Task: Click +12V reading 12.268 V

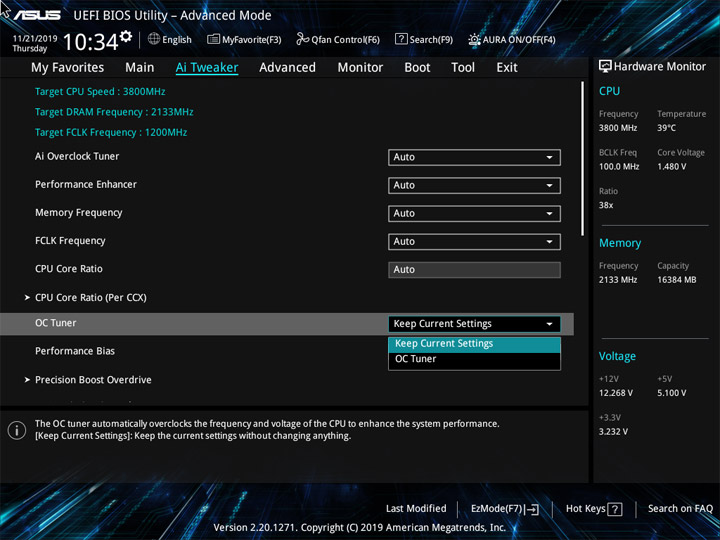Action: [x=616, y=393]
